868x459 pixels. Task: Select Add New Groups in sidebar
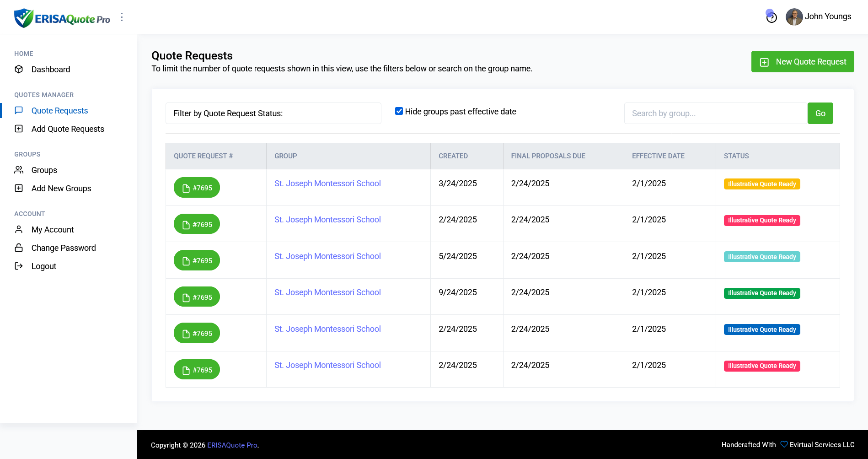(61, 189)
